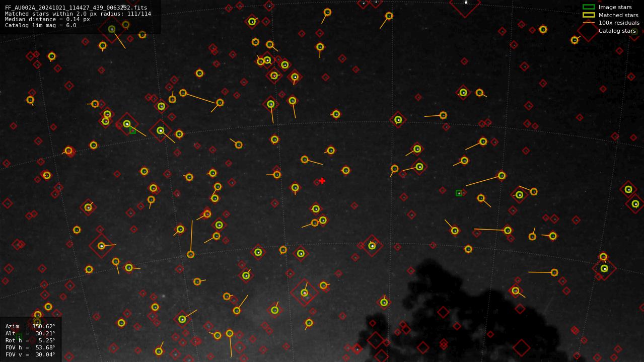Viewport: 644px width, 362px height.
Task: Click the 'Alt = 30.21°' value
Action: [30, 333]
